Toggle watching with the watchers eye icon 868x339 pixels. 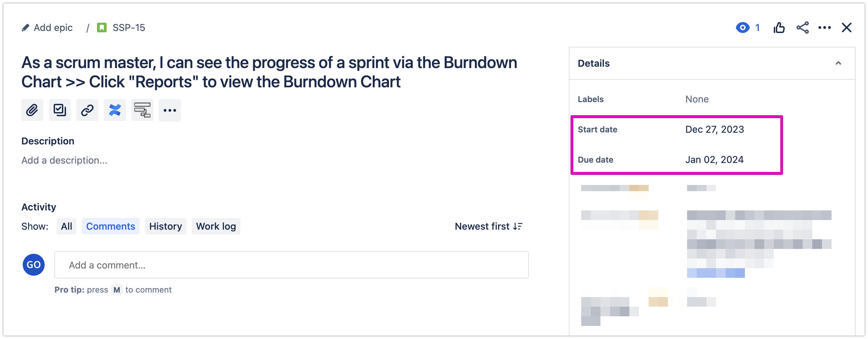(x=743, y=28)
